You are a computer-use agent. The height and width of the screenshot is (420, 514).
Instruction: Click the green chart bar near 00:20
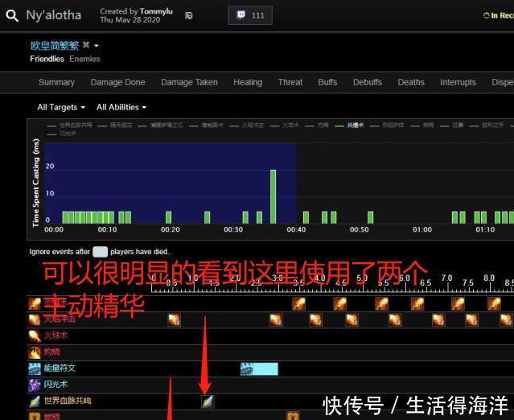[x=168, y=218]
